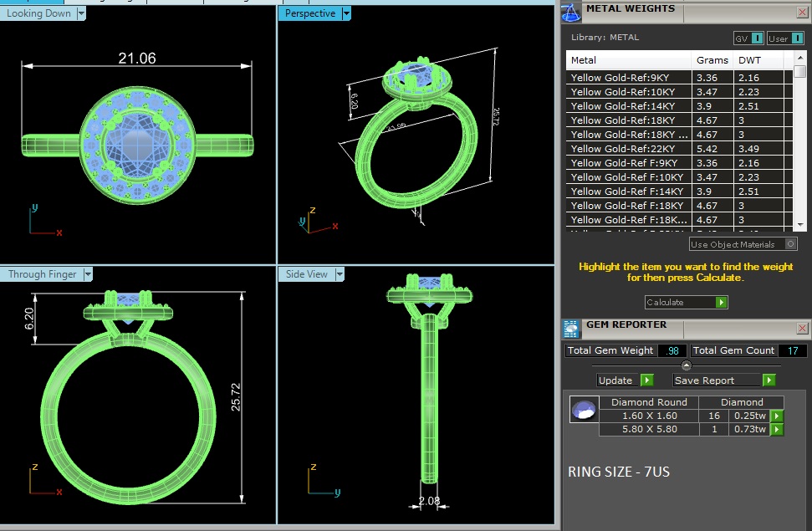This screenshot has width=812, height=531.
Task: Click the Gem Reporter panel icon
Action: point(570,328)
